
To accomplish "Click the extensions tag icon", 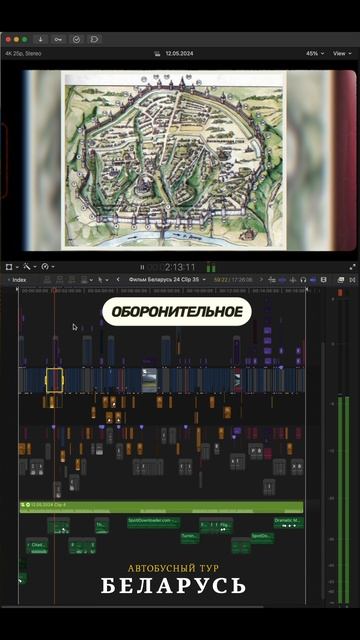I will point(94,39).
